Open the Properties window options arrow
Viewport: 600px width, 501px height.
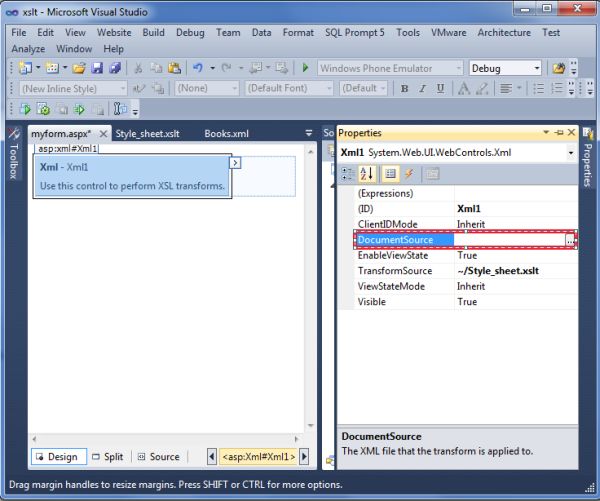pos(546,132)
